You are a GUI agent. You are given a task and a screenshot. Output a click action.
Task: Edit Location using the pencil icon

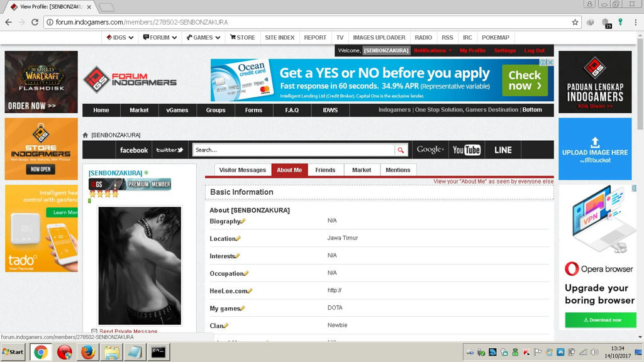tap(238, 238)
